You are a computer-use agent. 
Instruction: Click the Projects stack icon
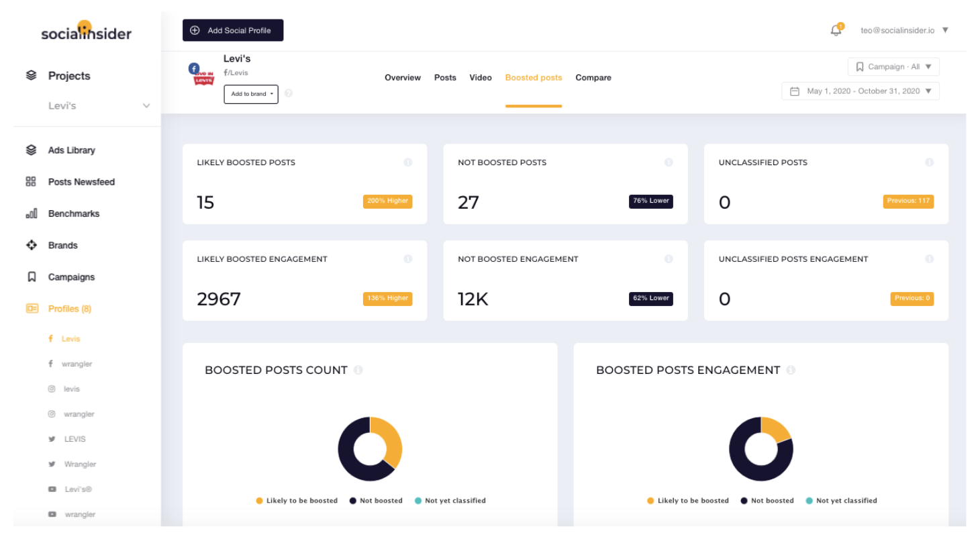coord(31,76)
